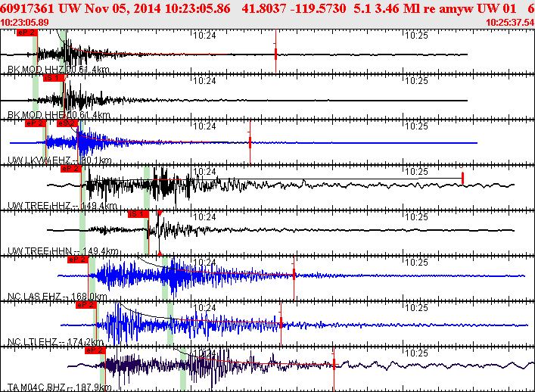
Task: Click the 10:24 time label on BK MOD HHZ trace
Action: (205, 36)
